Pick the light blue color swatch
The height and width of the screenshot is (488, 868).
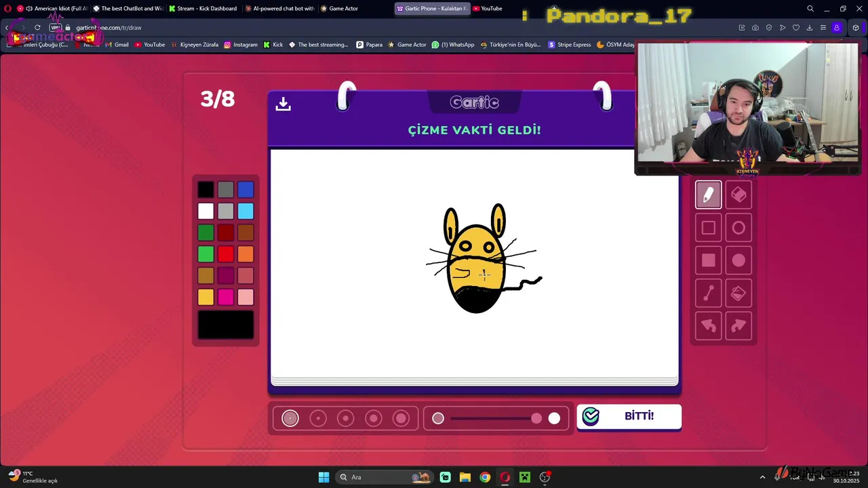(x=245, y=211)
